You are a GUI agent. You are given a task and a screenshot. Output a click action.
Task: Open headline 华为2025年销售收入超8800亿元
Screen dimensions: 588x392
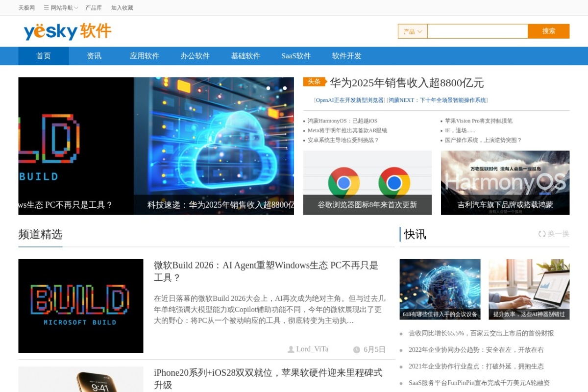point(407,82)
